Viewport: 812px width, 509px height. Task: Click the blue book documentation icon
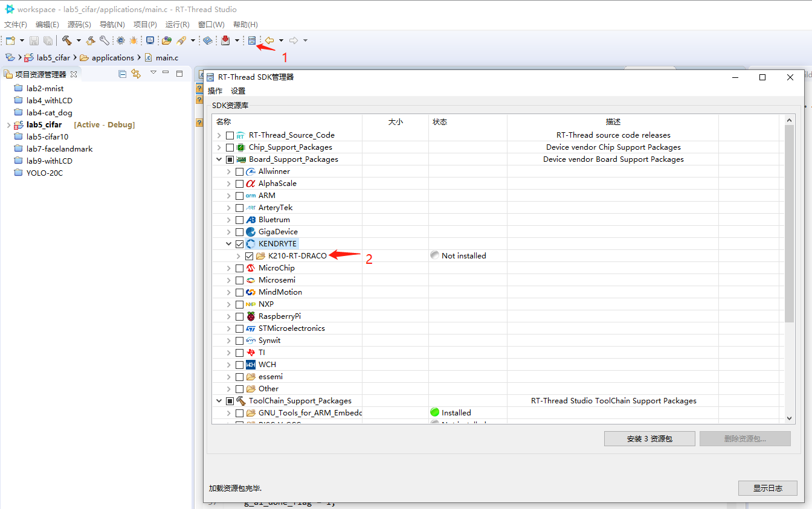coord(208,40)
